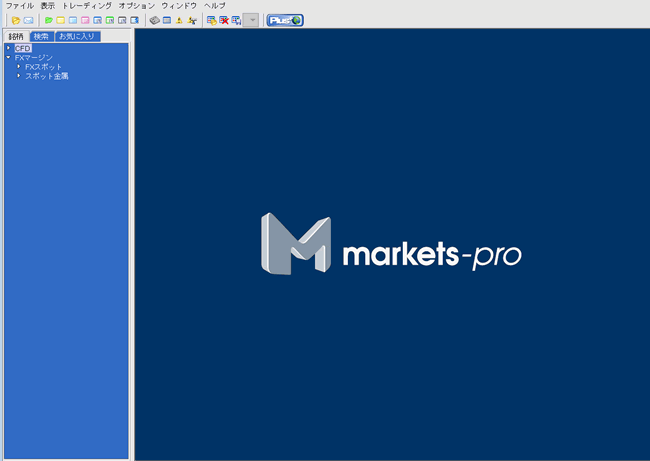Expand the FXスポット tree node arrow

(x=19, y=66)
